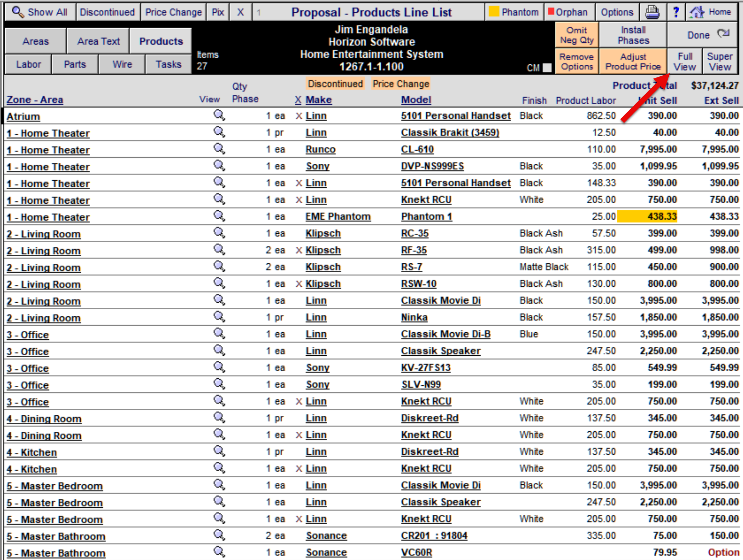Screen dimensions: 743x560
Task: Click the red Option value for VC60R
Action: [723, 552]
